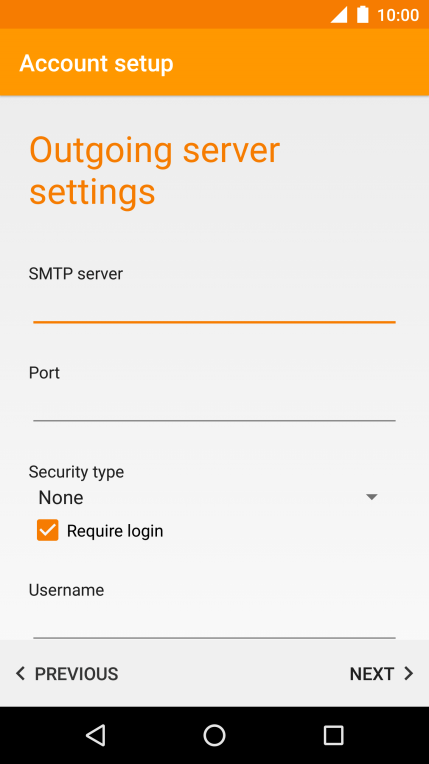Image resolution: width=429 pixels, height=764 pixels.
Task: Focus the Port input field
Action: pos(214,404)
